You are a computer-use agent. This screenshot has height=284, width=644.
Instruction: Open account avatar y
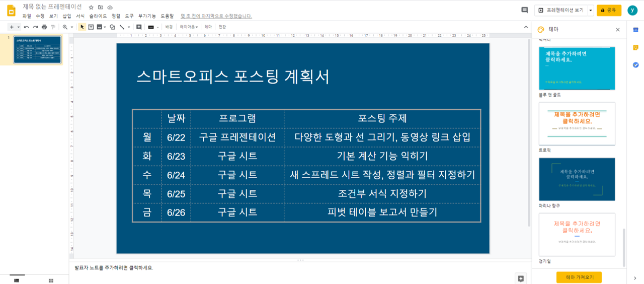point(632,10)
